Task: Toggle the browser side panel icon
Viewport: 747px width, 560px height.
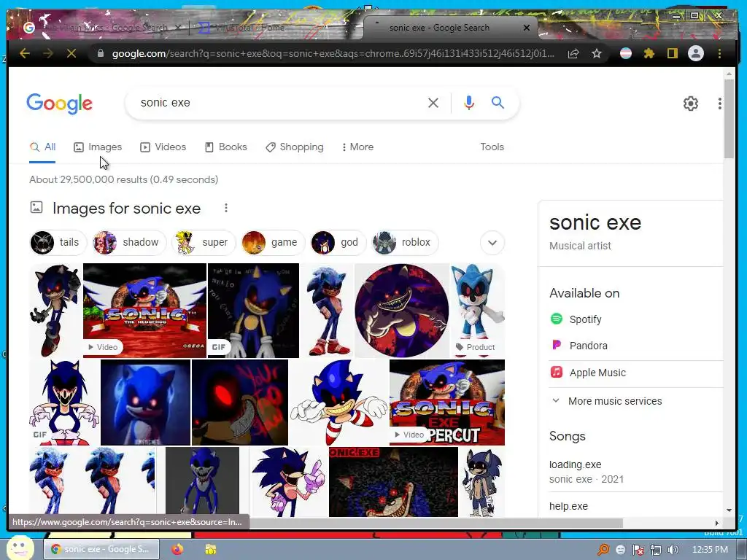Action: pyautogui.click(x=672, y=53)
